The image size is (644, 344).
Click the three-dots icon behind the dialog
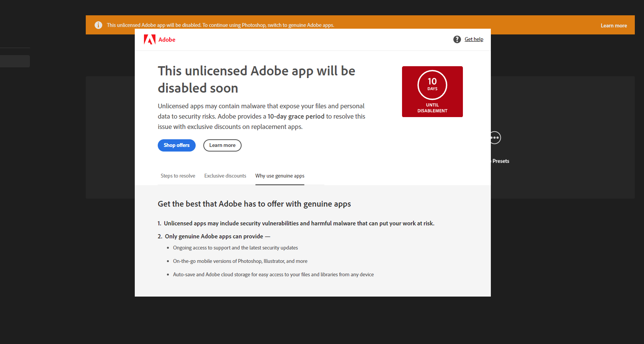495,138
